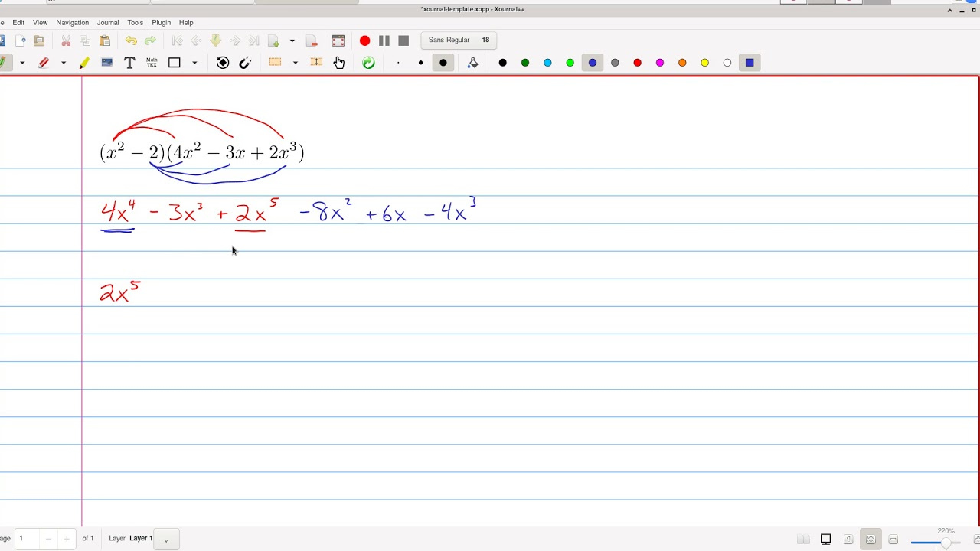The image size is (980, 551).
Task: Open the Edit menu
Action: click(x=18, y=23)
